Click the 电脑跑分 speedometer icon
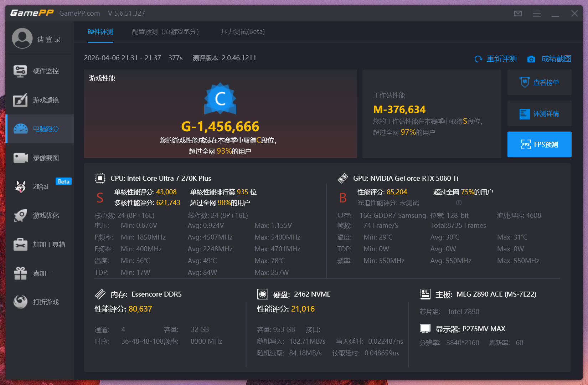The width and height of the screenshot is (588, 385). (x=20, y=129)
